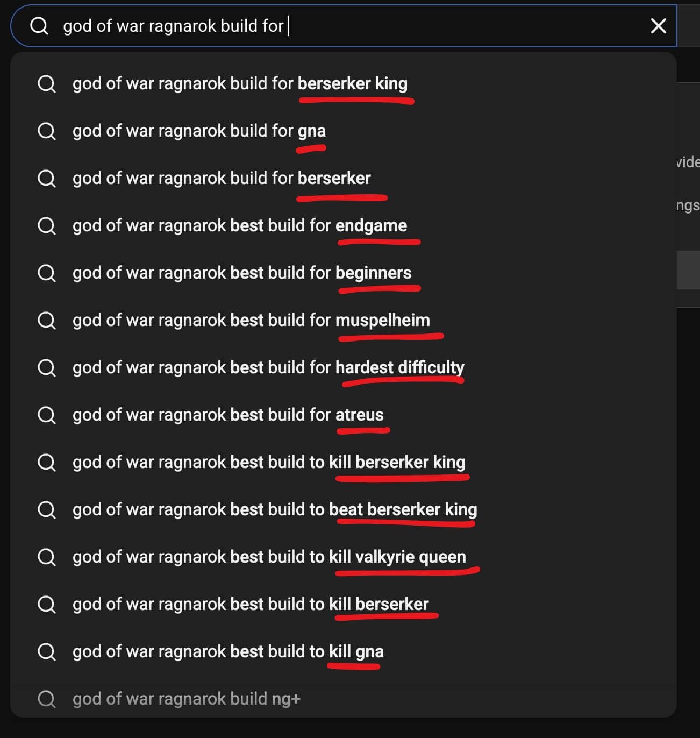Choose the 'build ng+' suggestion

[x=186, y=699]
